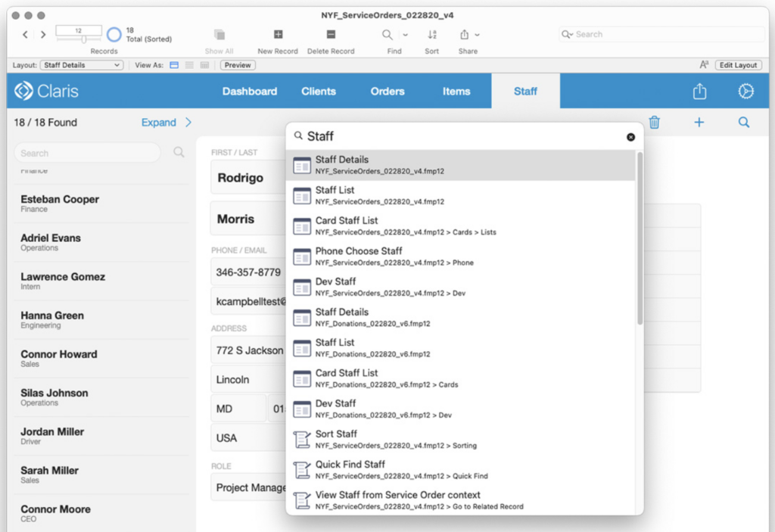Click the record number field
The height and width of the screenshot is (532, 775).
click(x=79, y=31)
